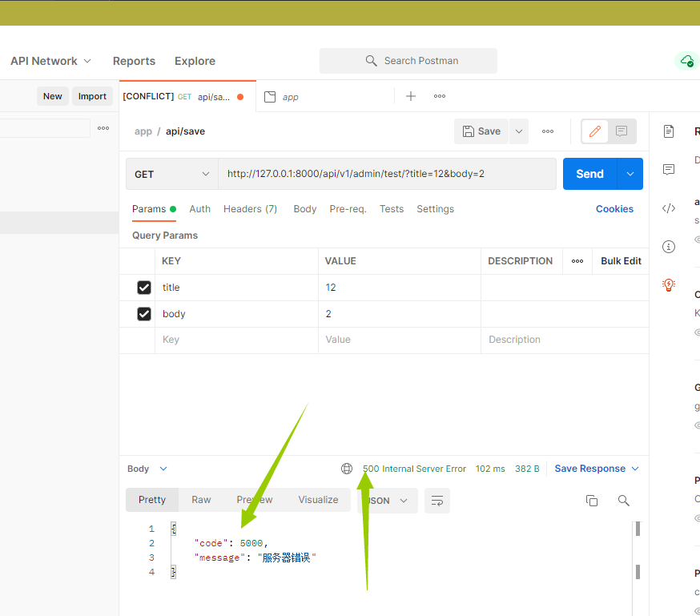Focus the Search Postman field
700x616 pixels.
[408, 61]
